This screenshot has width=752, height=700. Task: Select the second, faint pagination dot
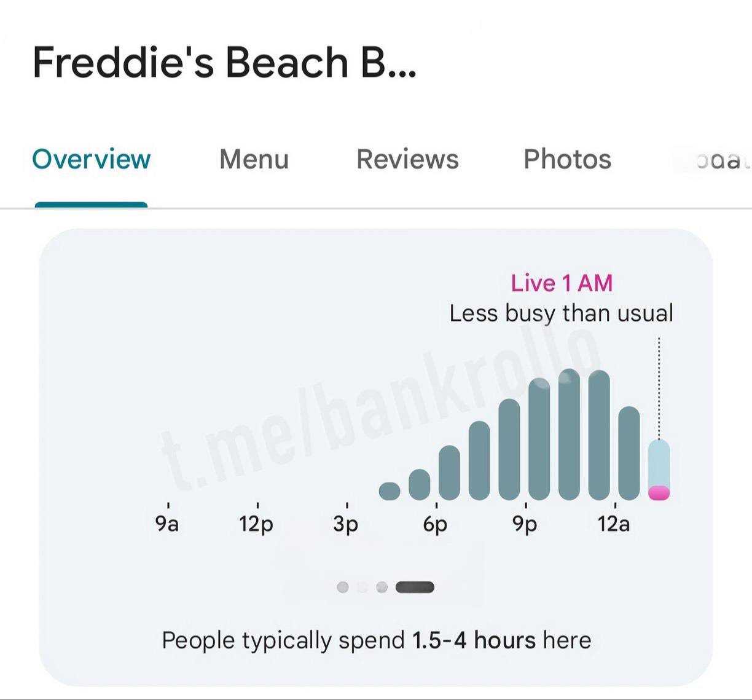[362, 588]
